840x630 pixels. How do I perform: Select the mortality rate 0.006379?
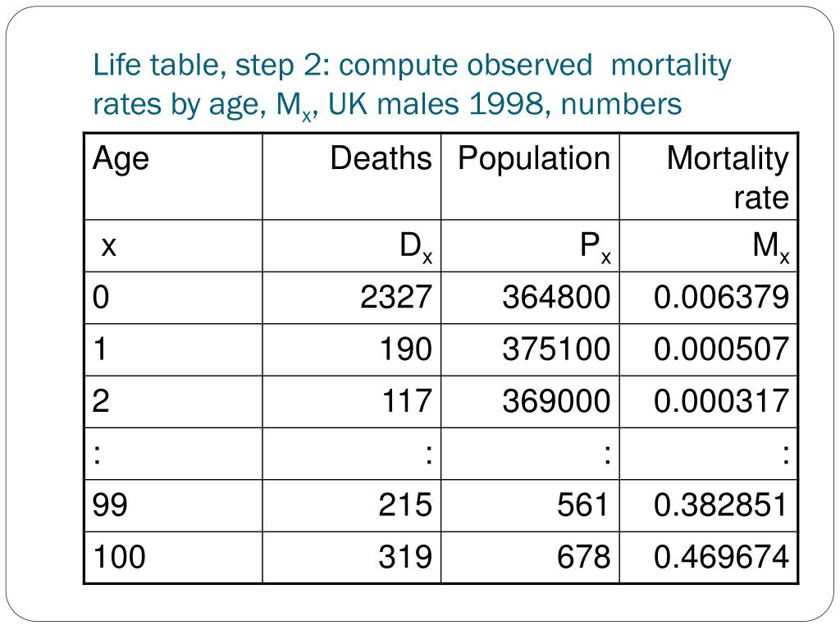coord(721,297)
